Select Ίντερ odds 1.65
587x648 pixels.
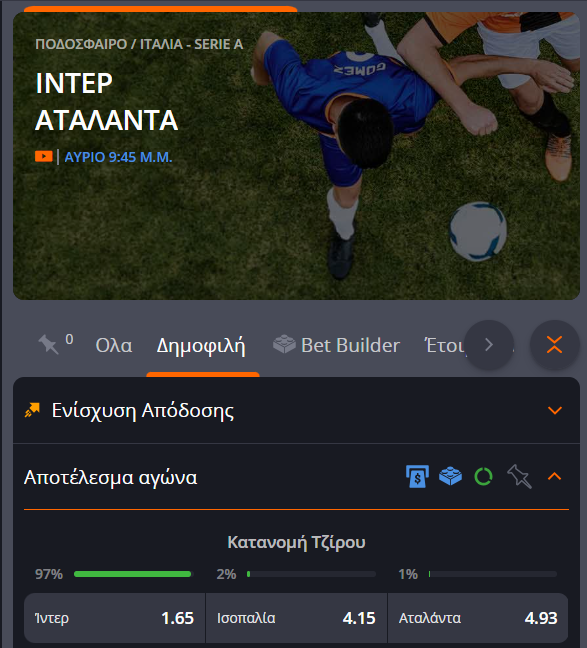[x=115, y=618]
